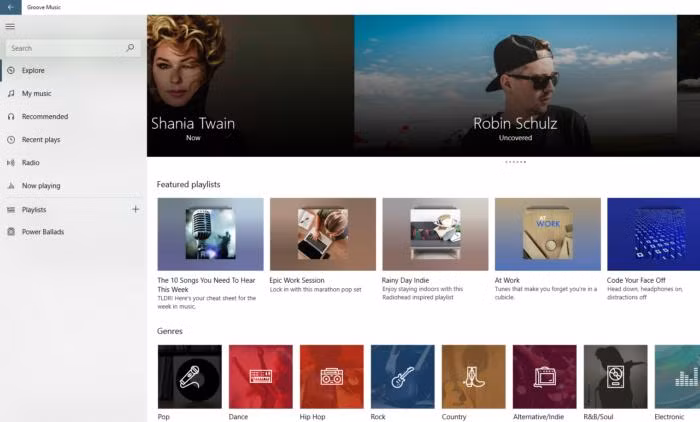Click the At Work playlist title
This screenshot has width=700, height=422.
[507, 280]
